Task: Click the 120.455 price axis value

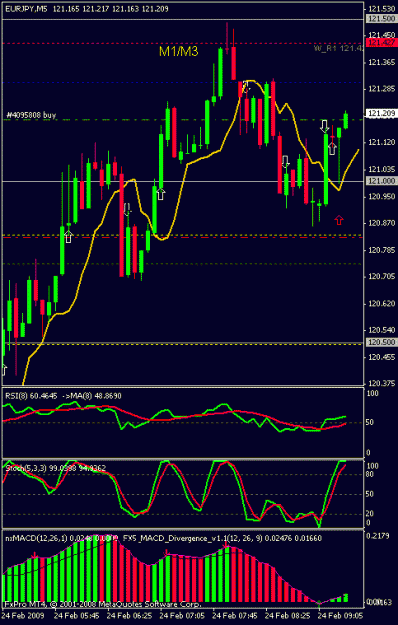Action: click(x=381, y=358)
